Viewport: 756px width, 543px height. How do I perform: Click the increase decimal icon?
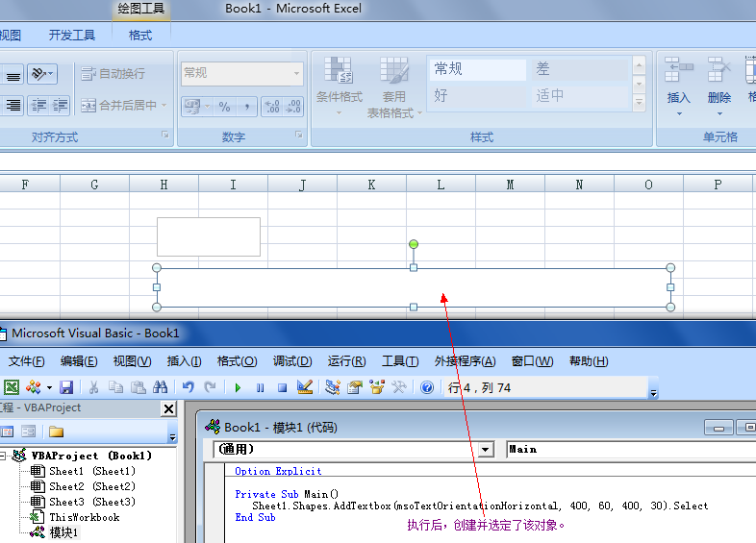[272, 107]
